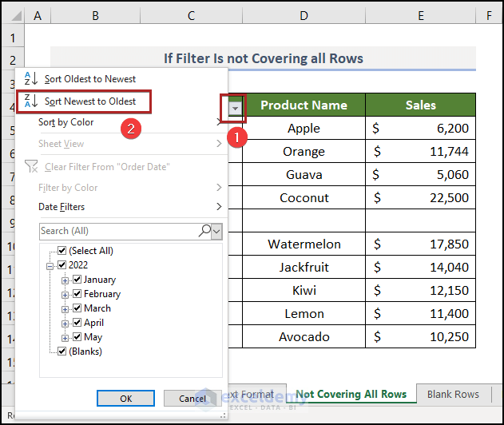Select the Avocado cell
The height and width of the screenshot is (425, 504).
(304, 336)
